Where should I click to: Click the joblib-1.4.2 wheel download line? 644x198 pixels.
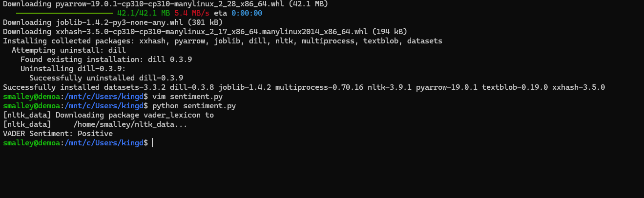coord(113,22)
